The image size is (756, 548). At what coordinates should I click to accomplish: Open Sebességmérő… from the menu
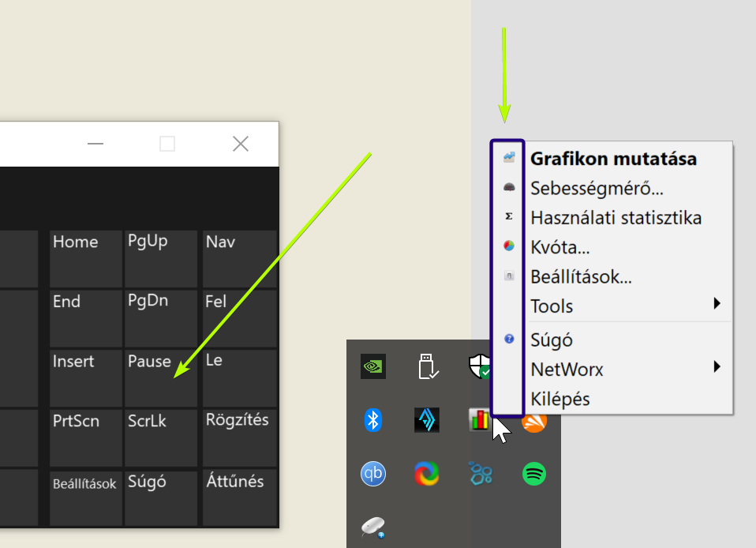597,189
